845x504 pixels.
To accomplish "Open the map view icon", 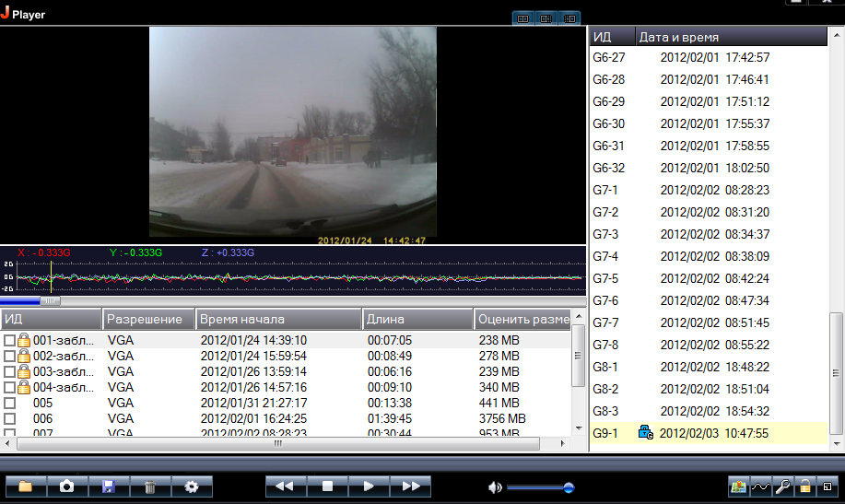I will coord(737,486).
